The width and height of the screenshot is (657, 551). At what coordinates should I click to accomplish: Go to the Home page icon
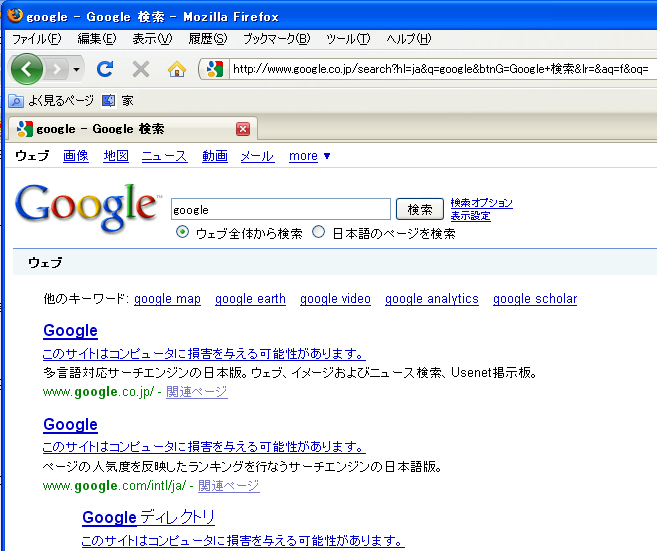tap(177, 69)
